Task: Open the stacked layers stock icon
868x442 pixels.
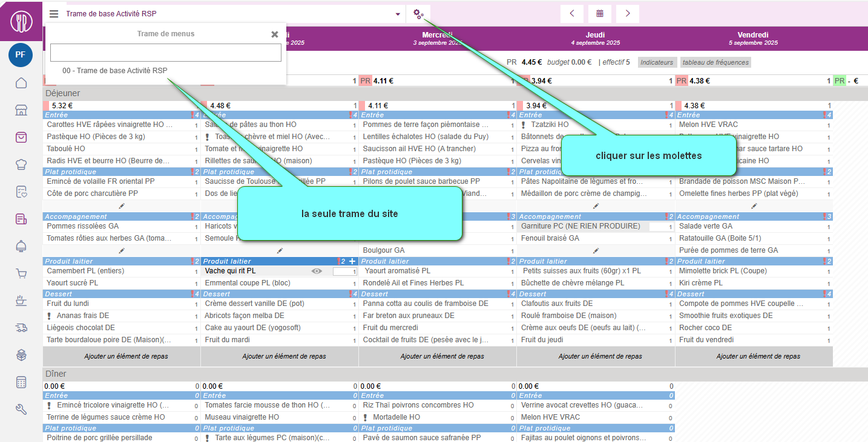Action: 21,355
